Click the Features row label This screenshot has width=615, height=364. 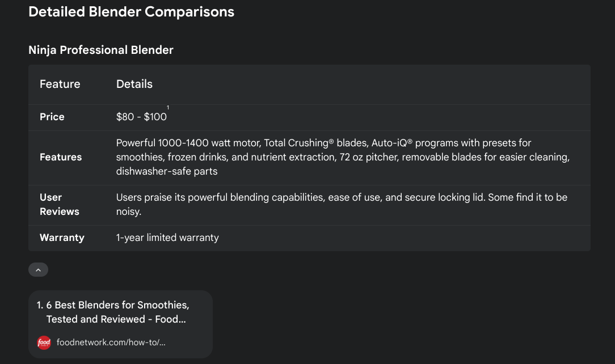click(61, 157)
